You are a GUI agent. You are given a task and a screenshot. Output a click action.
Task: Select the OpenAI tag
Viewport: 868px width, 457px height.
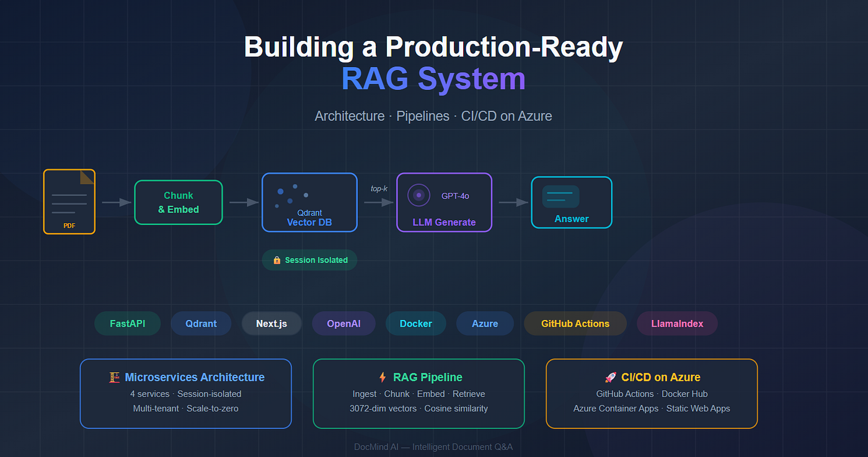(343, 324)
